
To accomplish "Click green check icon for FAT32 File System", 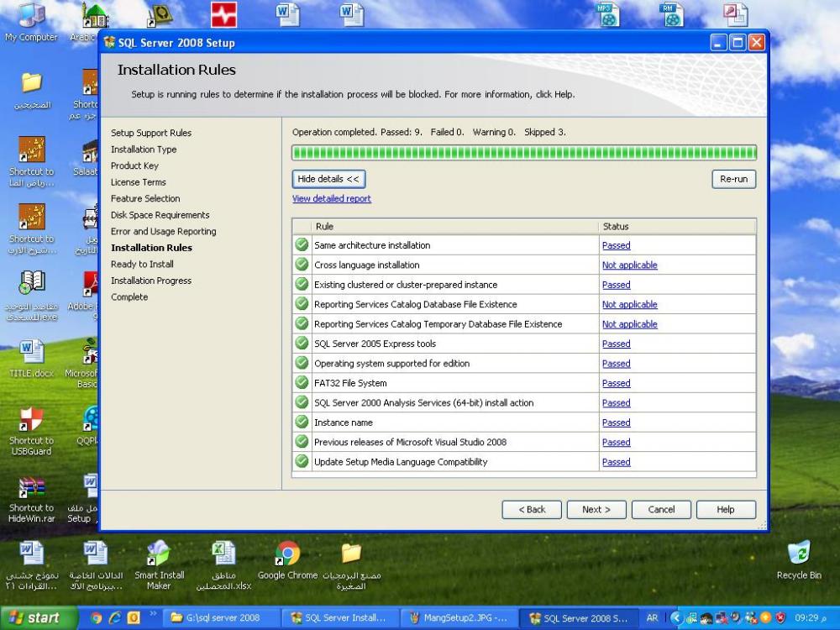I will coord(302,382).
